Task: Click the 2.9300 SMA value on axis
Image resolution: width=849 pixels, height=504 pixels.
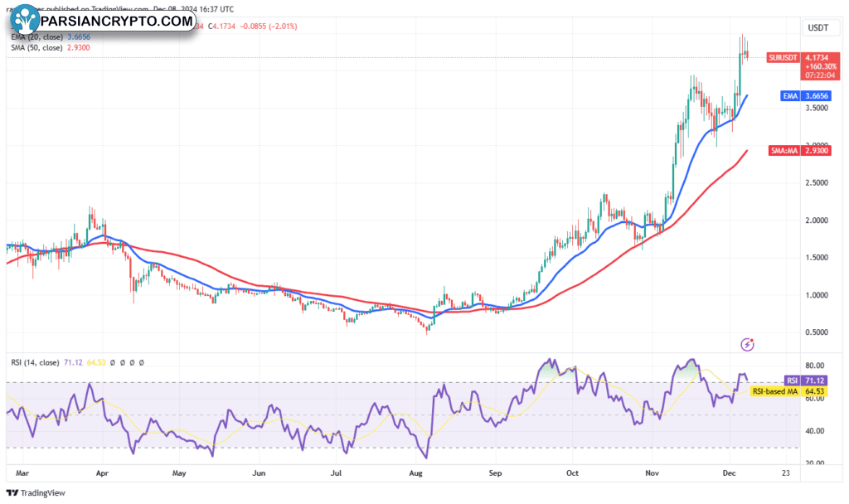Action: [817, 151]
